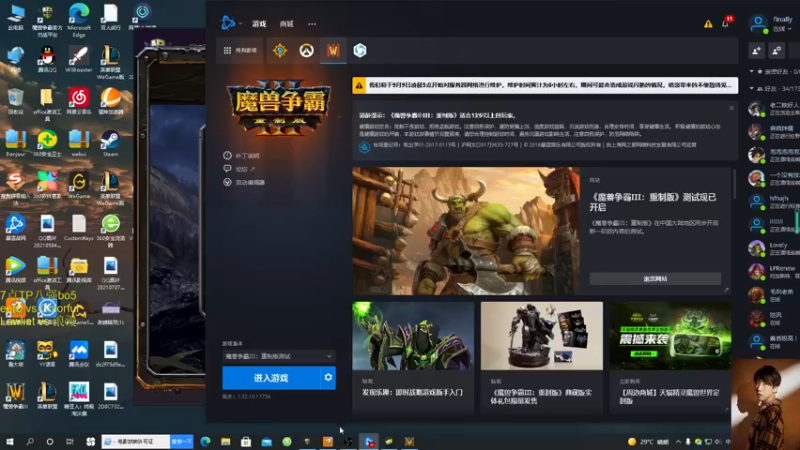800x450 pixels.
Task: Open 360 security guard desktop icon
Action: 47,143
